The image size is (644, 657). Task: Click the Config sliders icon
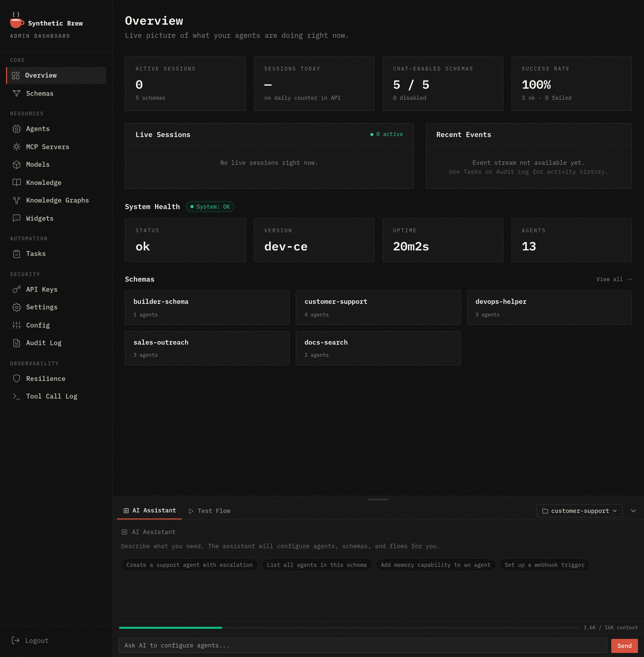(x=16, y=325)
